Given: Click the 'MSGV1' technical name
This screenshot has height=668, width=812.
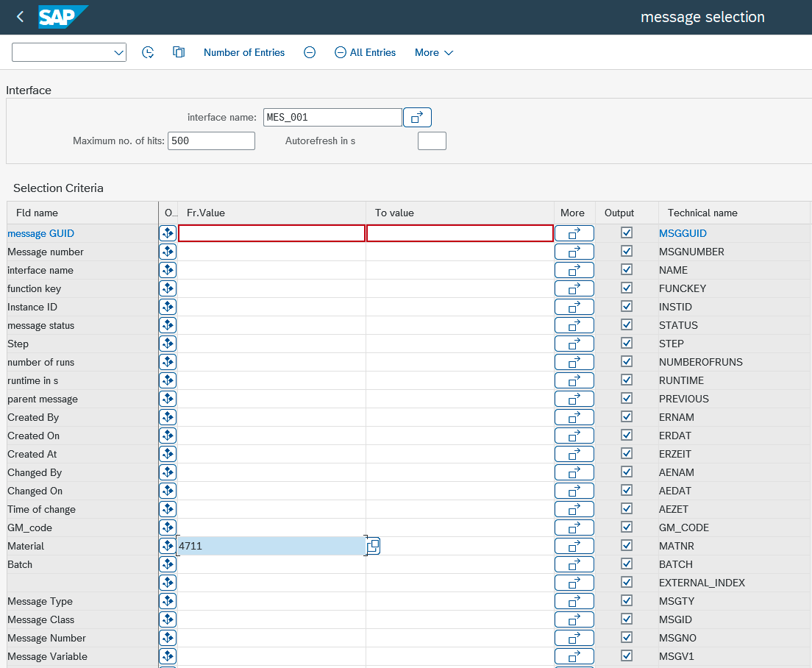Looking at the screenshot, I should [x=677, y=657].
